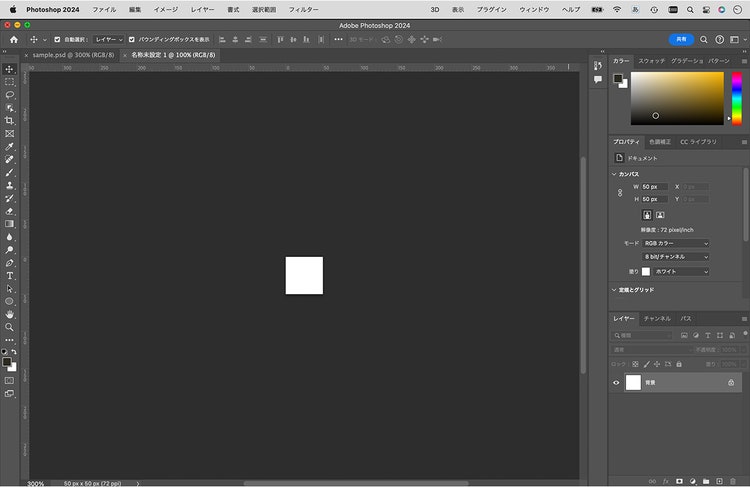Hide the 背景 layer with eye icon

point(616,383)
